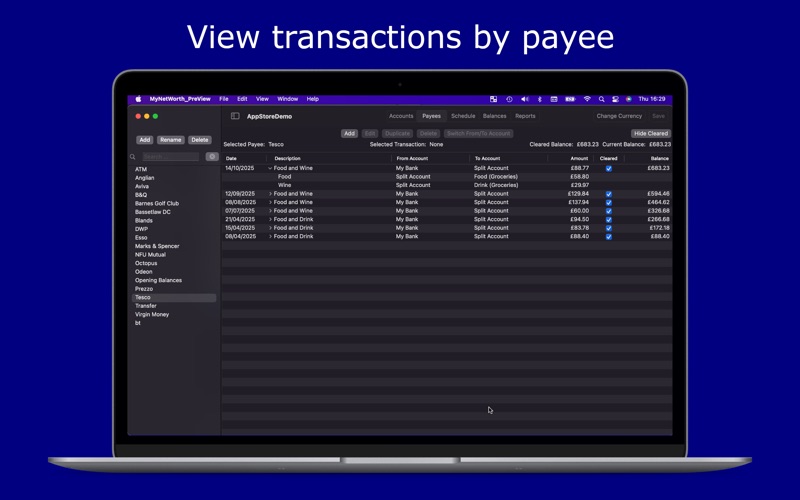The image size is (800, 500).
Task: Select the Food split line £58.80
Action: [446, 177]
